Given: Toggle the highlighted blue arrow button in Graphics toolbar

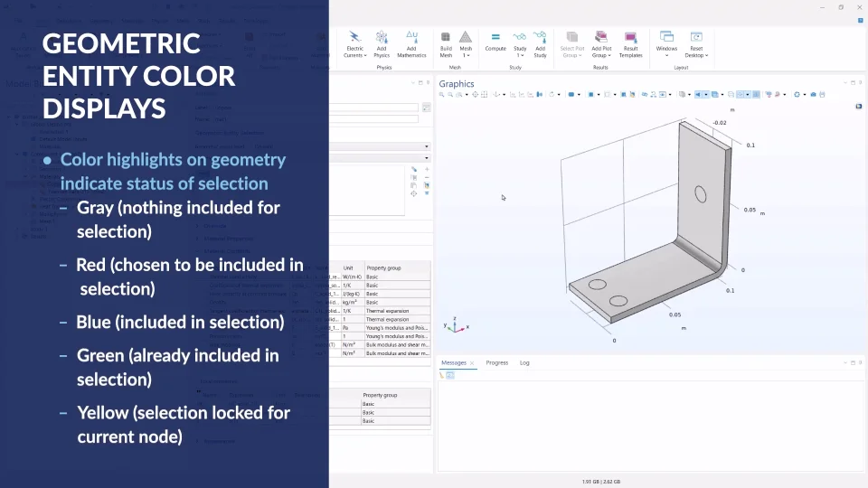Looking at the screenshot, I should (x=697, y=95).
